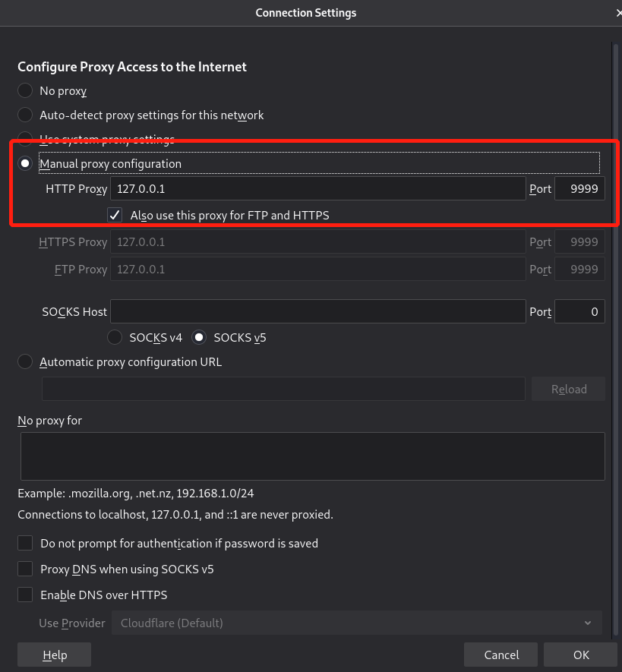Select Manual proxy configuration radio button
The image size is (622, 672).
[x=25, y=163]
